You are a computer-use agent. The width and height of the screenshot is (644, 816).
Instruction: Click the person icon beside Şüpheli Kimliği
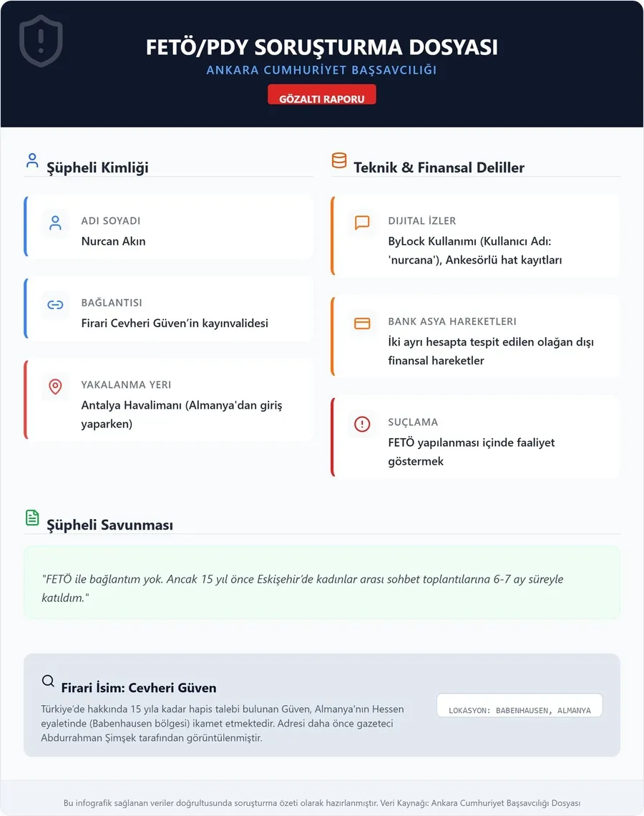click(32, 160)
